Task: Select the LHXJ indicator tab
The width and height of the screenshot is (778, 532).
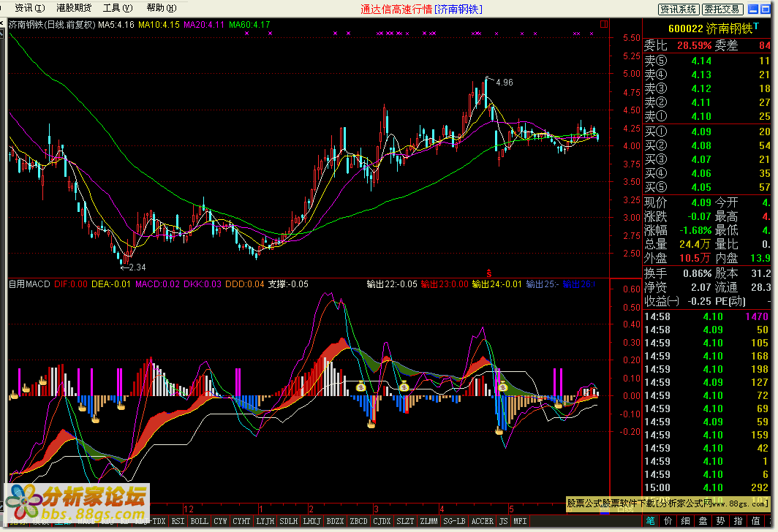Action: tap(312, 521)
